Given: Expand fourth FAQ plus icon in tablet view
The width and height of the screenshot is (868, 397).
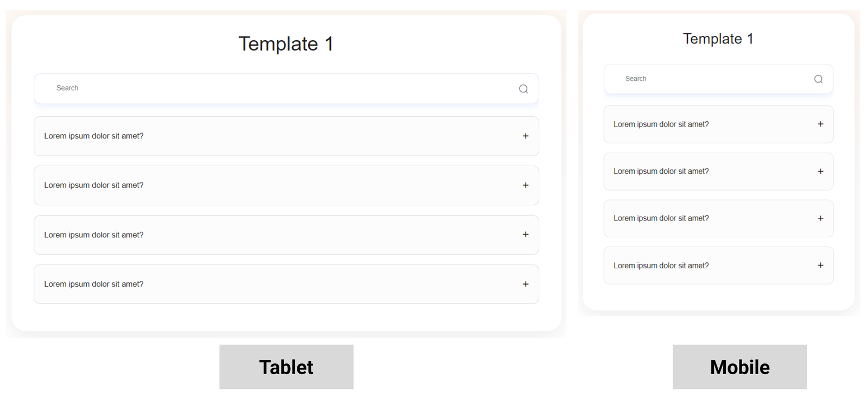Looking at the screenshot, I should click(525, 284).
